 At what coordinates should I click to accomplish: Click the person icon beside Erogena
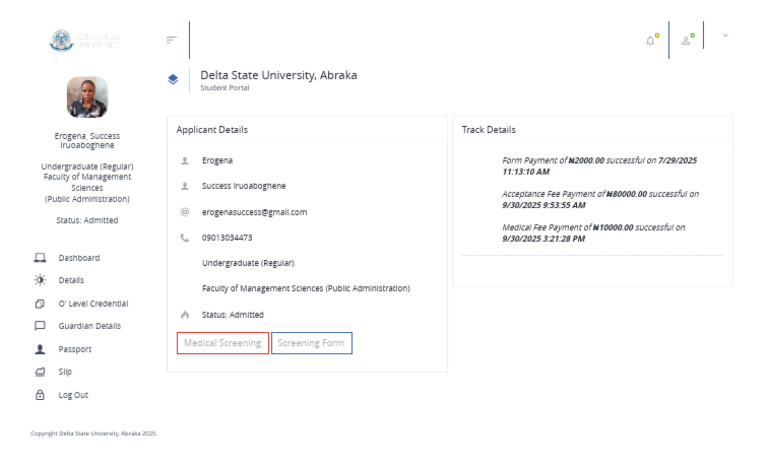pyautogui.click(x=185, y=160)
